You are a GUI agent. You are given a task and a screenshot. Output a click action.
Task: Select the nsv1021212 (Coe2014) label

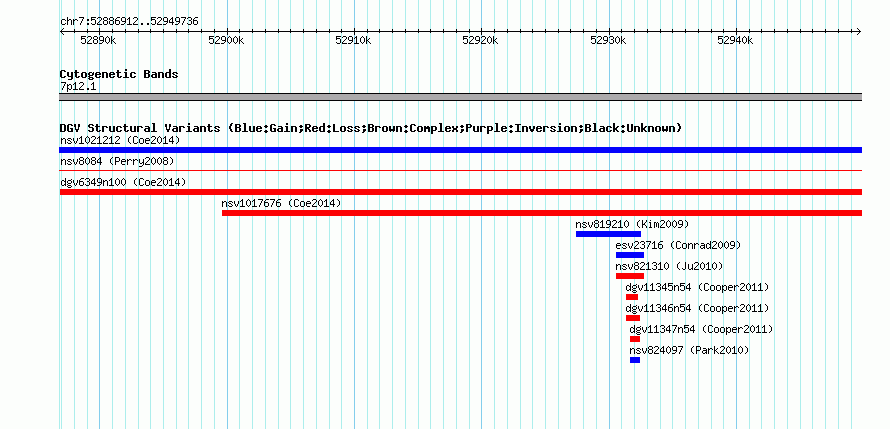(120, 140)
